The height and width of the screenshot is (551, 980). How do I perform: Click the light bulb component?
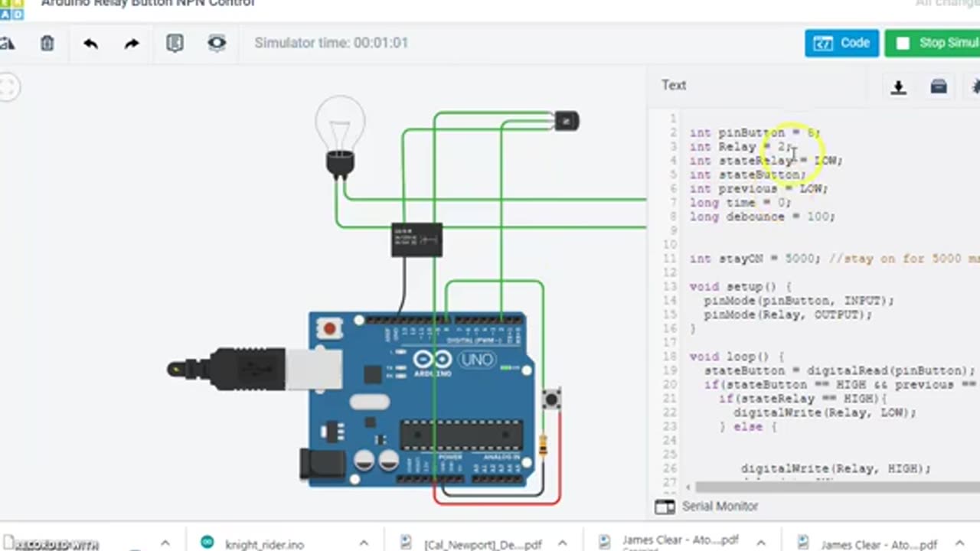(x=340, y=138)
